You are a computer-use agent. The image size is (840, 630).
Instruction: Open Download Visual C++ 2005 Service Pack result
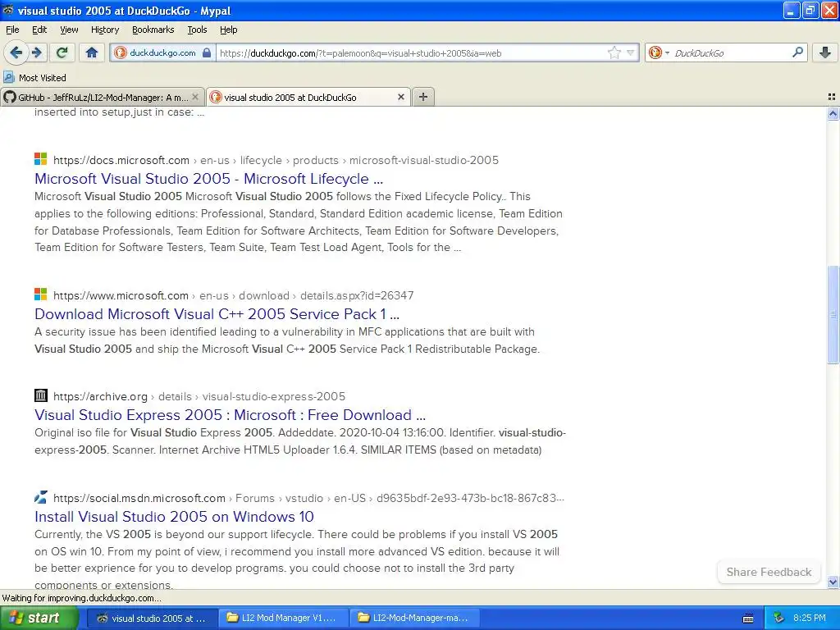point(217,314)
